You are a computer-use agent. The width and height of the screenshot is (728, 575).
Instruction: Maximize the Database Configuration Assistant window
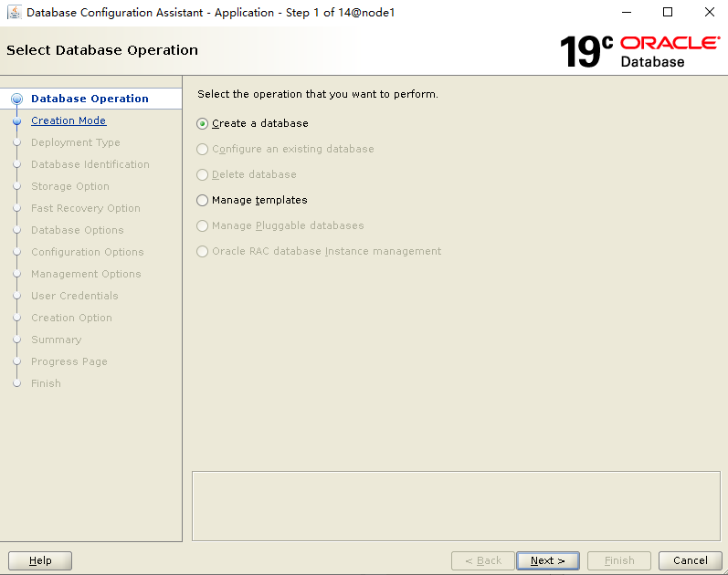[668, 12]
